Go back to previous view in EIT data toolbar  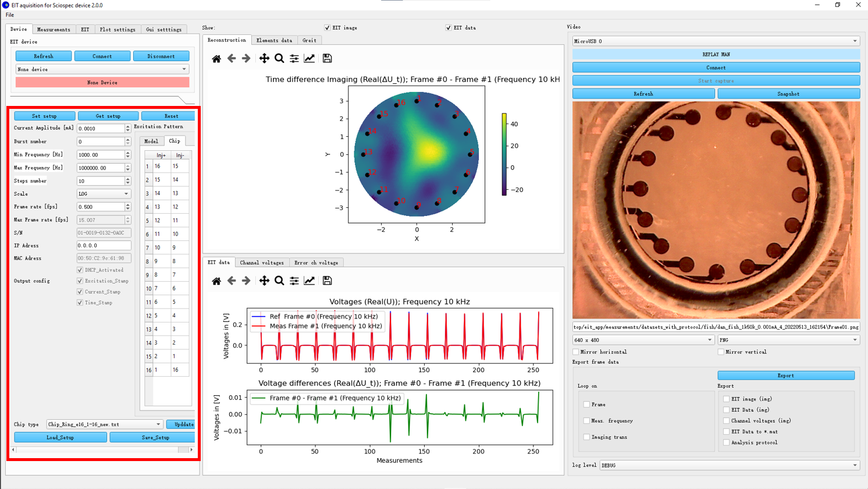coord(232,281)
